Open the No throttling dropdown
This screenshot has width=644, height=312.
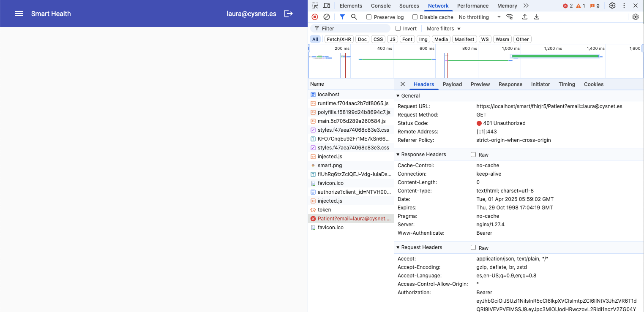(480, 17)
